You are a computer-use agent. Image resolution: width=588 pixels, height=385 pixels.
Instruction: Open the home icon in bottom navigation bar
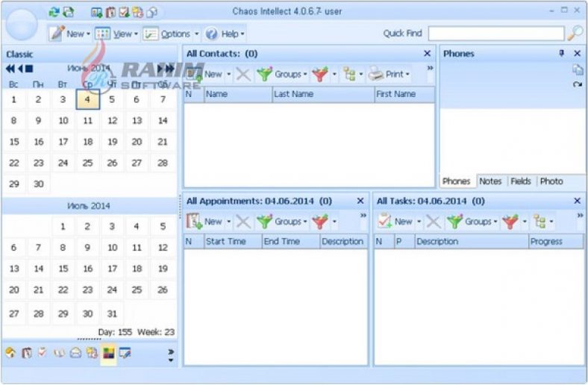tap(10, 352)
